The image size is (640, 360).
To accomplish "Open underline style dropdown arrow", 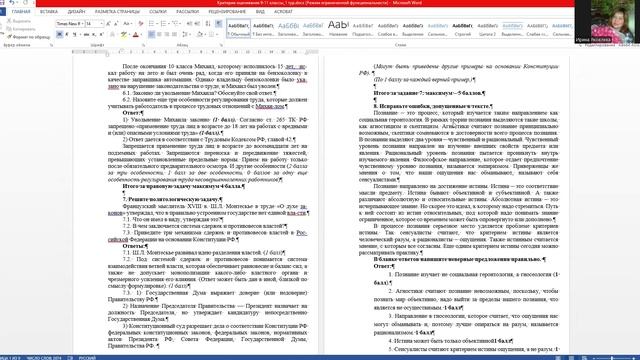I will [79, 34].
